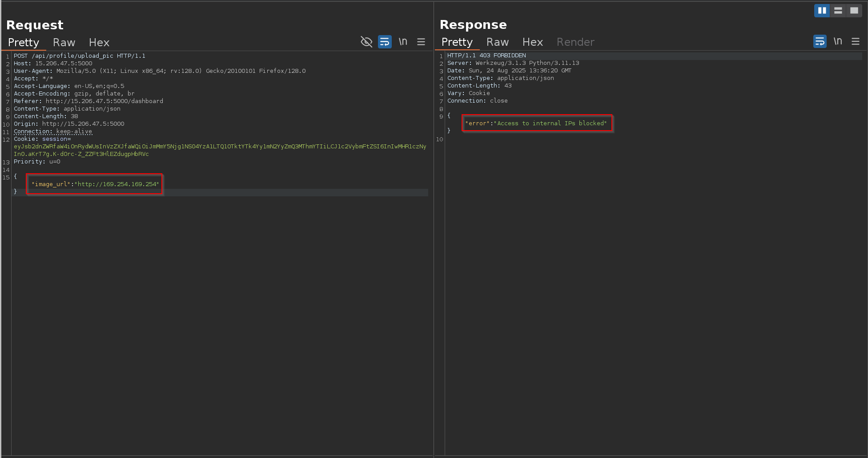Image resolution: width=868 pixels, height=458 pixels.
Task: Click the session cookie value text
Action: (220, 147)
